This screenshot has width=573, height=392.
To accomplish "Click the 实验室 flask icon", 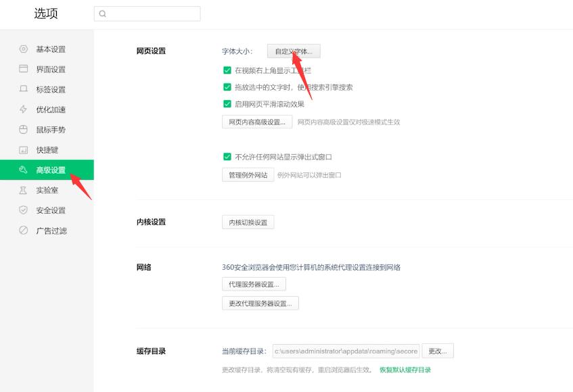I will point(24,190).
